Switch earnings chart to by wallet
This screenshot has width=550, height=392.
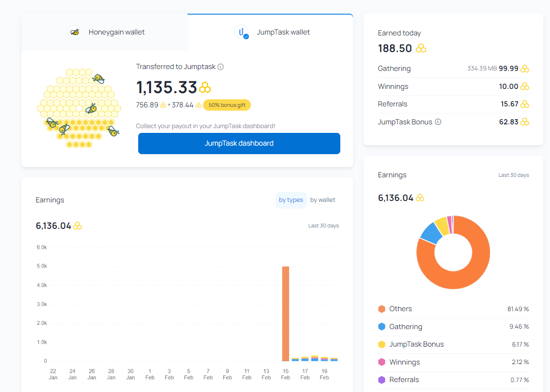pyautogui.click(x=323, y=200)
